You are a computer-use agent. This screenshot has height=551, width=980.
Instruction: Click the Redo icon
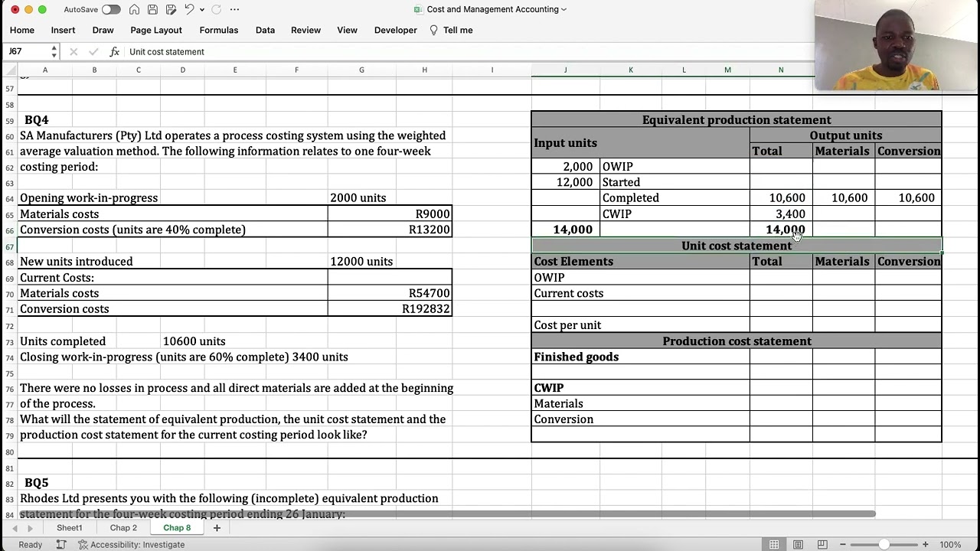(216, 9)
